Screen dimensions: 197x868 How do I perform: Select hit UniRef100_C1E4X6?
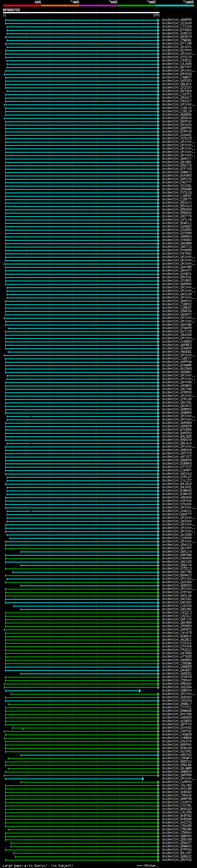(177, 606)
